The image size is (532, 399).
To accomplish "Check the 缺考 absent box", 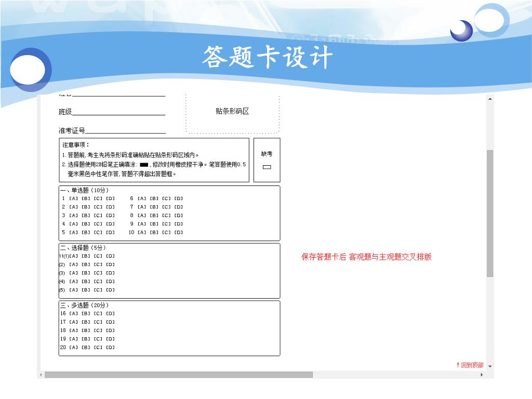I will [x=267, y=167].
